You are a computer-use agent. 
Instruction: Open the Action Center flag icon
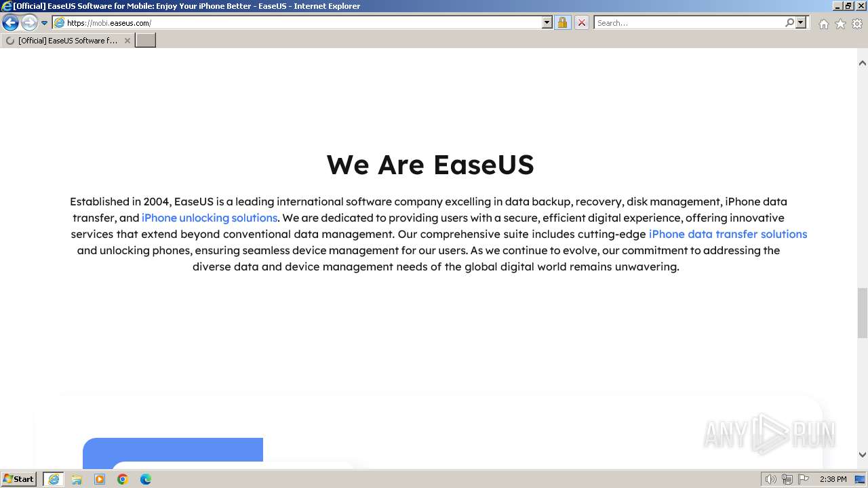click(803, 479)
